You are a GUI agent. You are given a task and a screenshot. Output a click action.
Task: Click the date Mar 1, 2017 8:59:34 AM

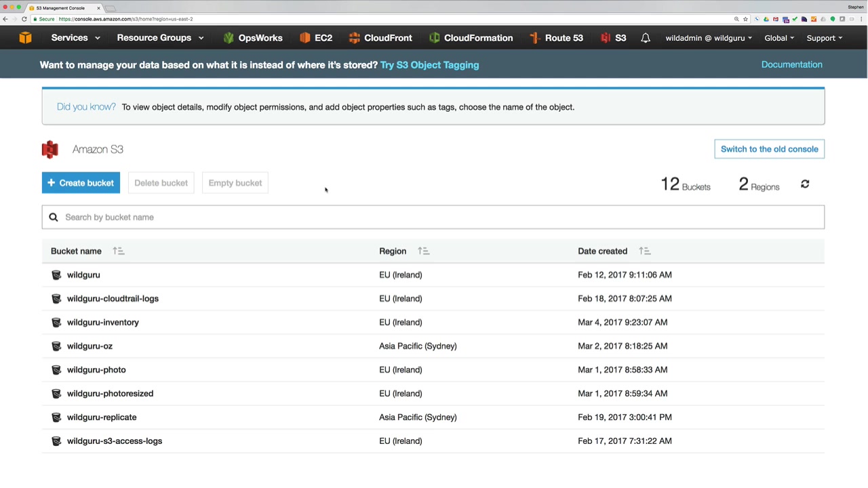[x=623, y=393]
